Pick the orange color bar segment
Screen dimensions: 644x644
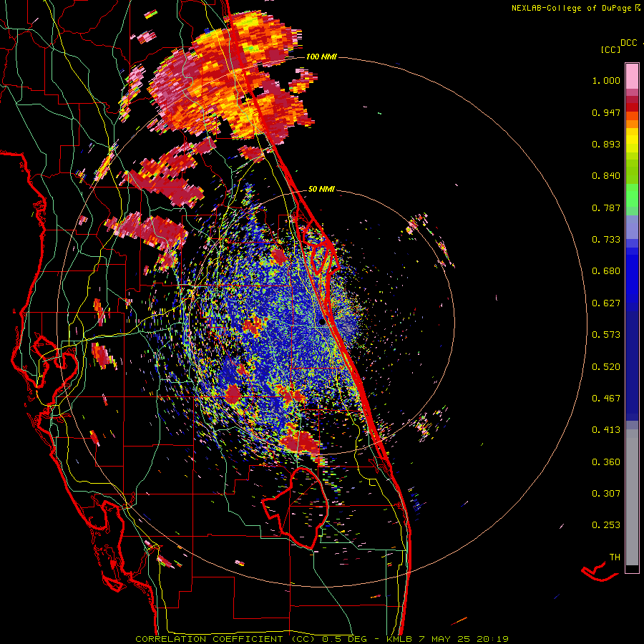pos(632,124)
